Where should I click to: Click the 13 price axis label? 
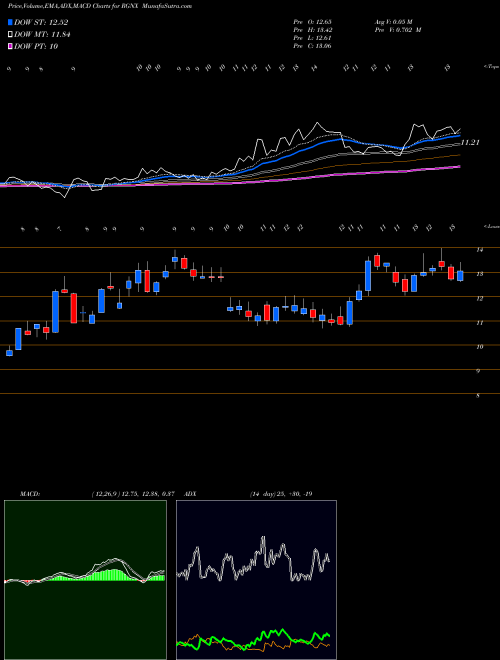coord(479,274)
